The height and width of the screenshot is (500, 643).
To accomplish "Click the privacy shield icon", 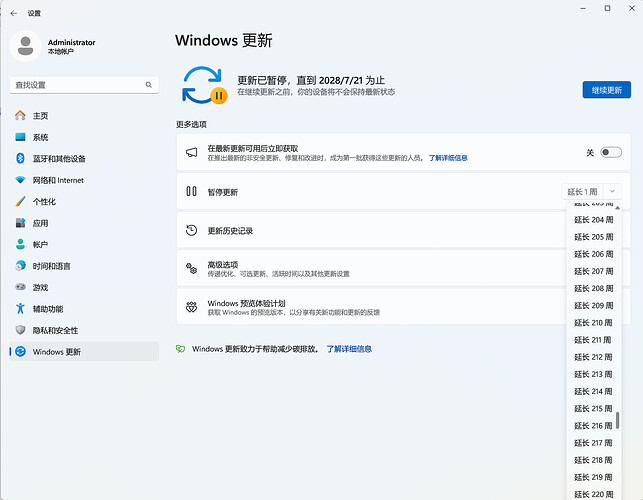I will (20, 330).
